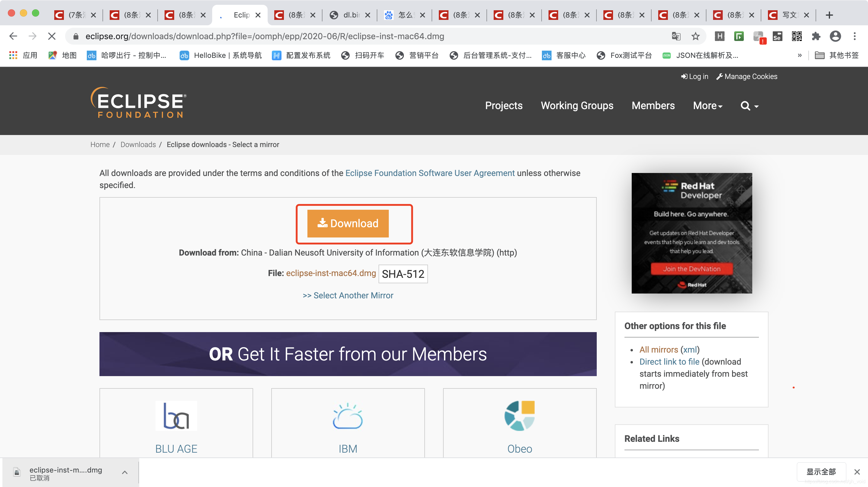868x487 pixels.
Task: Click the translate icon in browser address bar
Action: pyautogui.click(x=676, y=37)
